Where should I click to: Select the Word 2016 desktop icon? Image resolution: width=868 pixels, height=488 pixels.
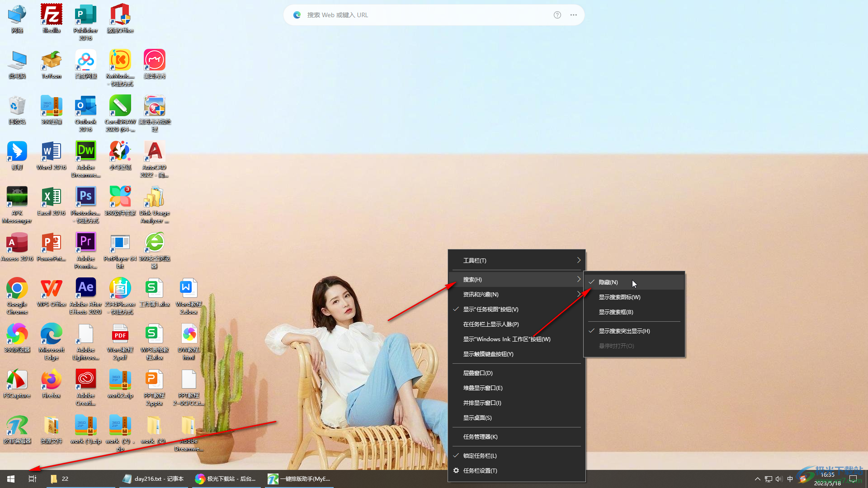click(52, 155)
